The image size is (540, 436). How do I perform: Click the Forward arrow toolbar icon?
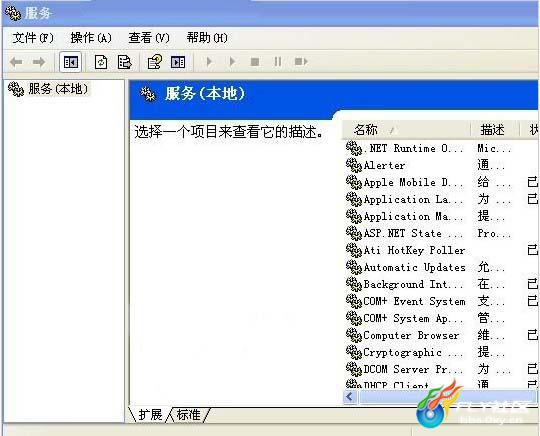click(39, 62)
